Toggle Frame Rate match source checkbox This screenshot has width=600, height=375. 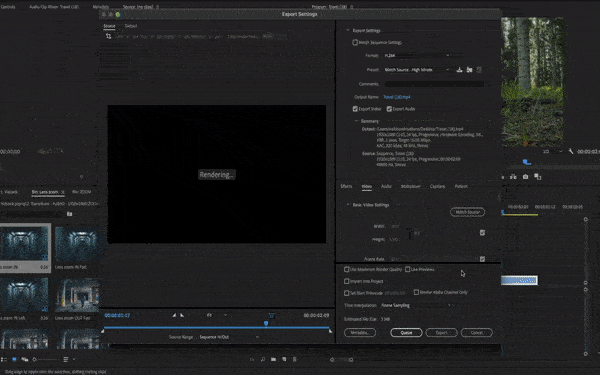(483, 259)
